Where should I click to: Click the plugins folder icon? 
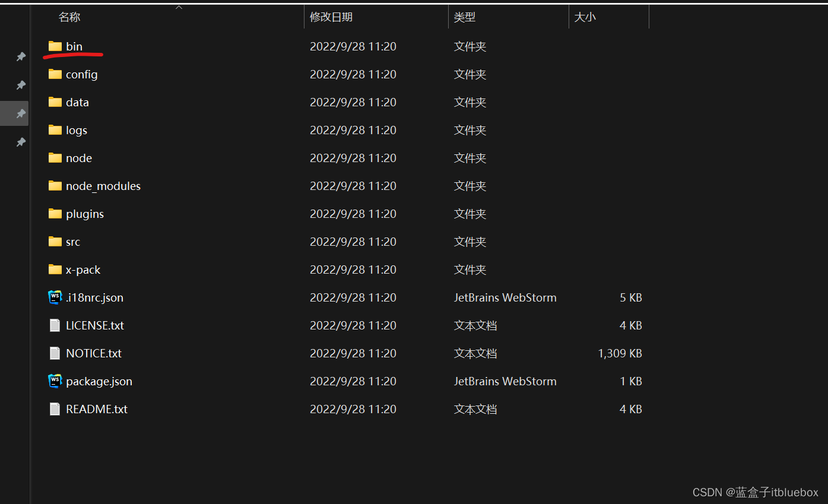55,214
